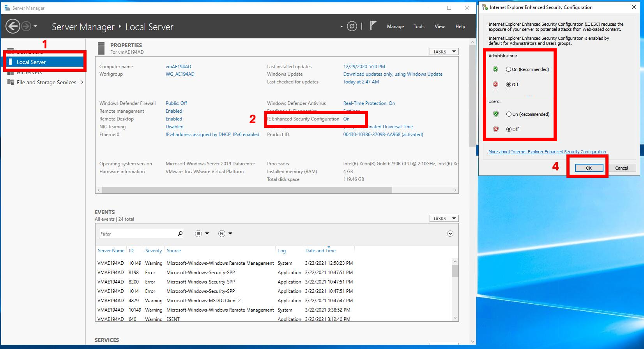This screenshot has width=644, height=349.
Task: Click Real-Time Protection: On link
Action: [x=369, y=103]
